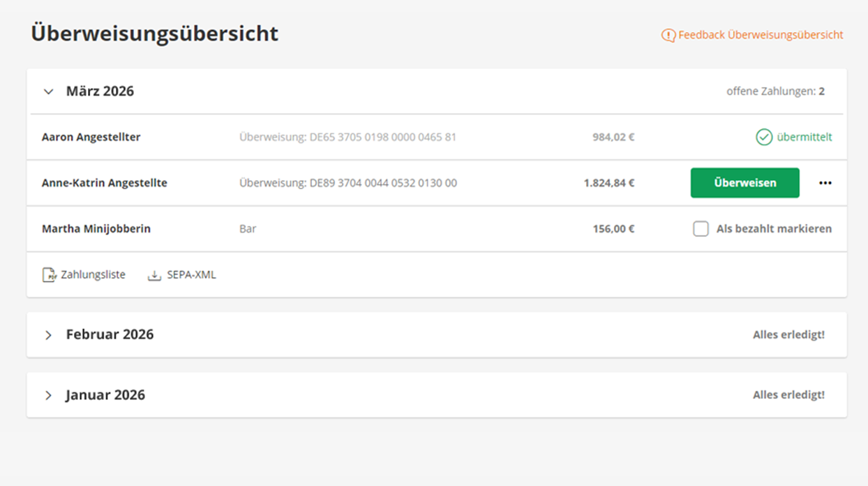The image size is (868, 486).
Task: Check the 'Als bezahlt markieren' checkbox
Action: (x=701, y=229)
